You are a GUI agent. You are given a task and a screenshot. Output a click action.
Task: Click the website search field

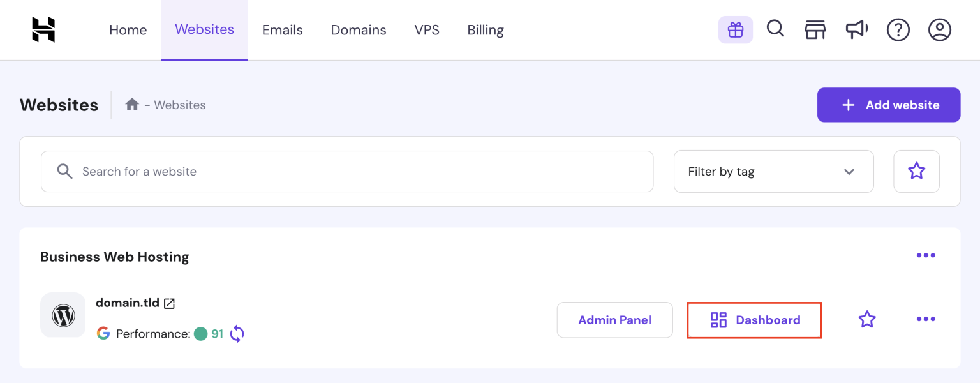point(347,171)
